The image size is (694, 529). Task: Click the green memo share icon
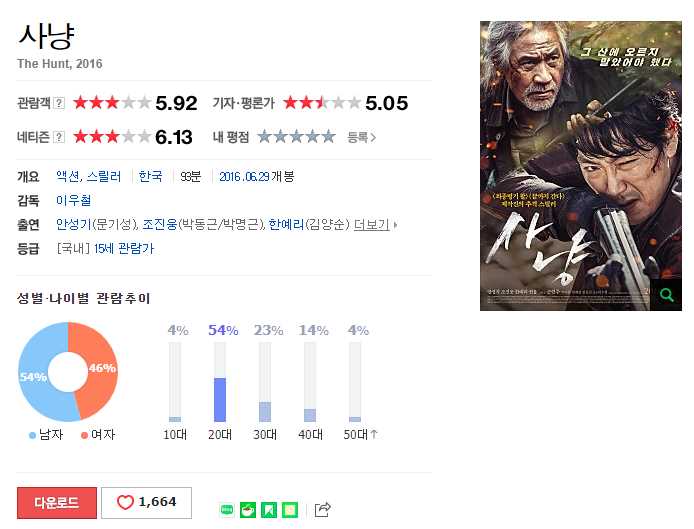pos(290,510)
